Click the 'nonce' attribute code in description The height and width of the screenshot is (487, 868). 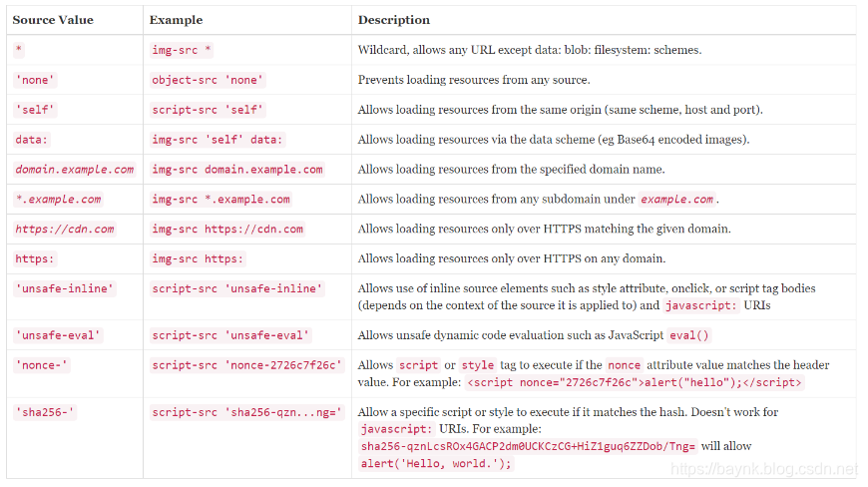[624, 365]
